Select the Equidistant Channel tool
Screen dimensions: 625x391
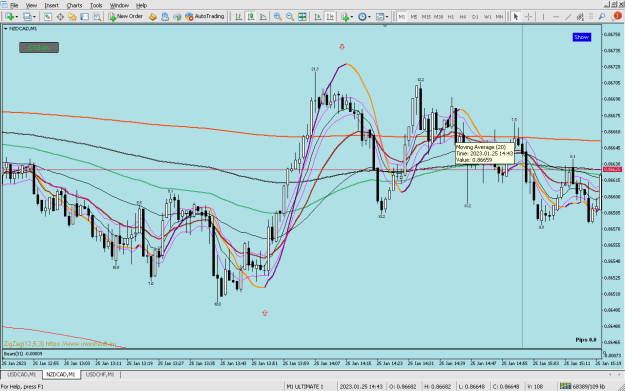tap(580, 17)
